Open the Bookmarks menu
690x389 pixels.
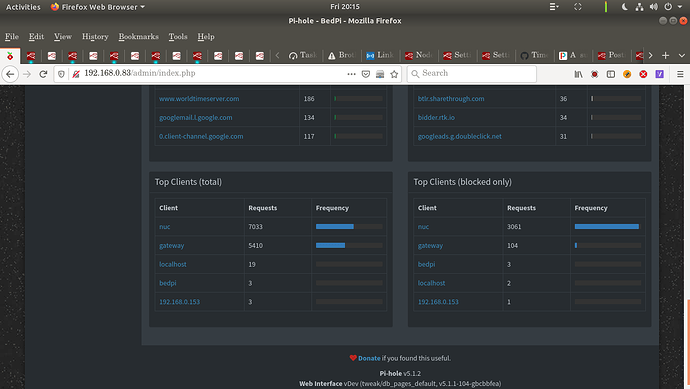139,37
